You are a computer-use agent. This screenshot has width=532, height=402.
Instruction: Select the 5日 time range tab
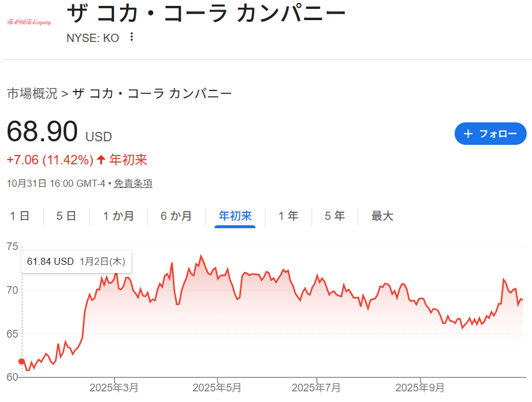coord(66,216)
